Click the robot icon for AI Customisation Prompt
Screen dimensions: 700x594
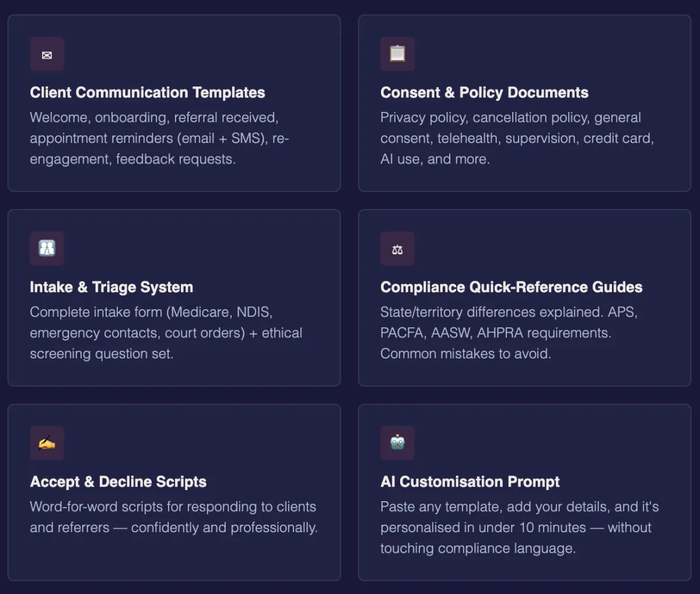pyautogui.click(x=397, y=443)
